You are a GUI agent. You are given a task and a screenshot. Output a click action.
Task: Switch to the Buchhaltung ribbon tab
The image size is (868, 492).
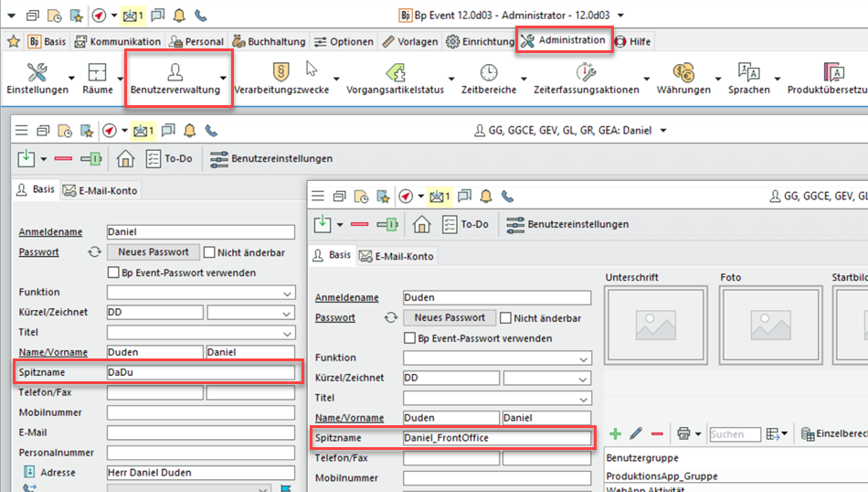(x=270, y=41)
